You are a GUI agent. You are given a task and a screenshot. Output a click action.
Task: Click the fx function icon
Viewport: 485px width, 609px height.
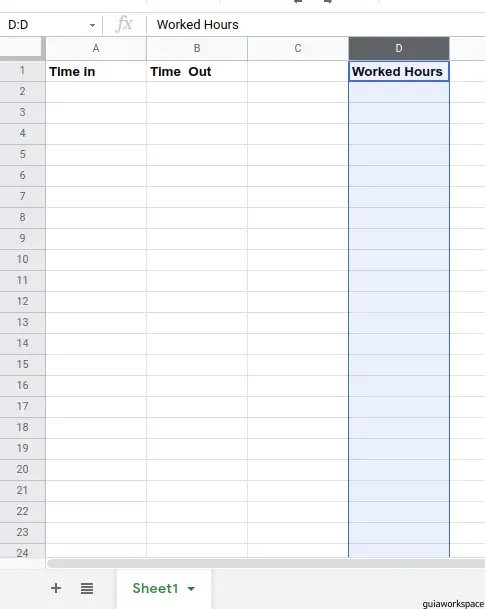[x=124, y=24]
